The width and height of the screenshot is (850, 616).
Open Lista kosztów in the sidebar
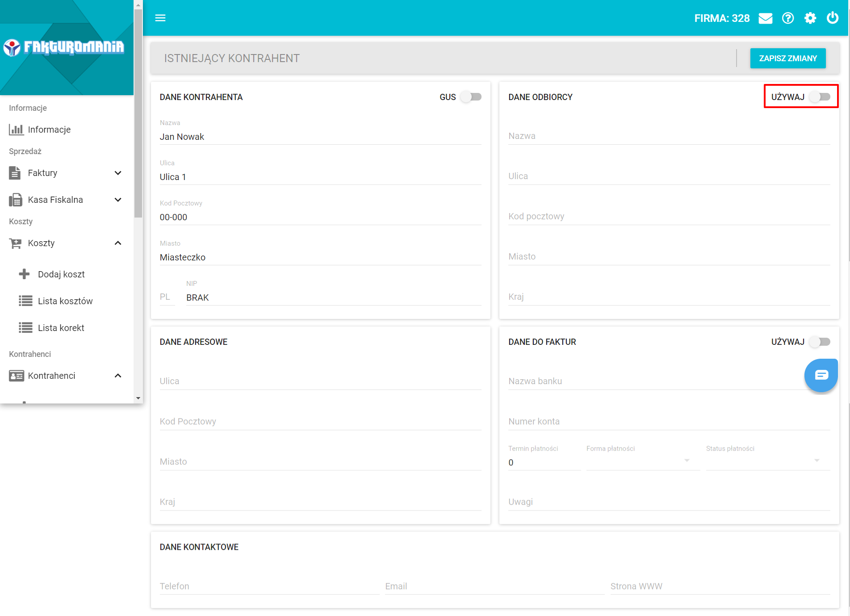(67, 301)
